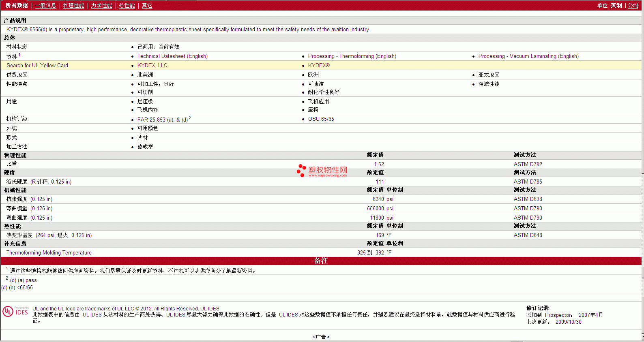Viewport: 644px width, 342px height.
Task: Click the <广告> label at bottom
Action: click(x=321, y=337)
